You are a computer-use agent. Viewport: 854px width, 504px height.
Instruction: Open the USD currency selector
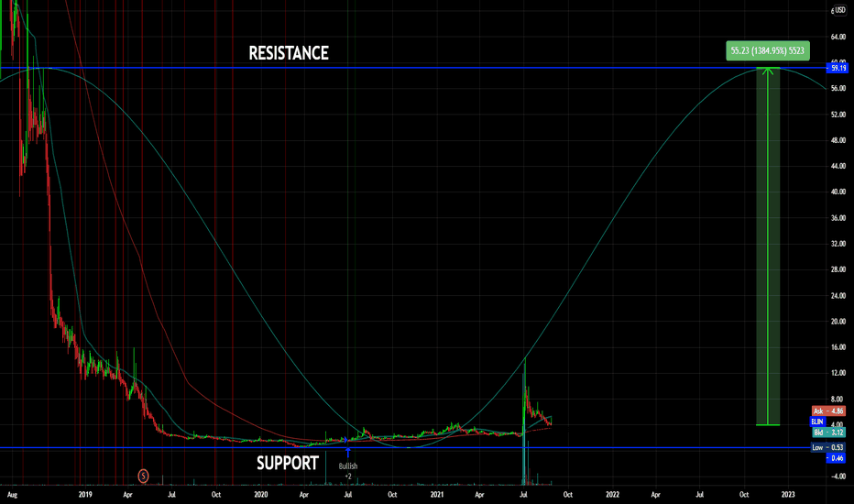(839, 10)
